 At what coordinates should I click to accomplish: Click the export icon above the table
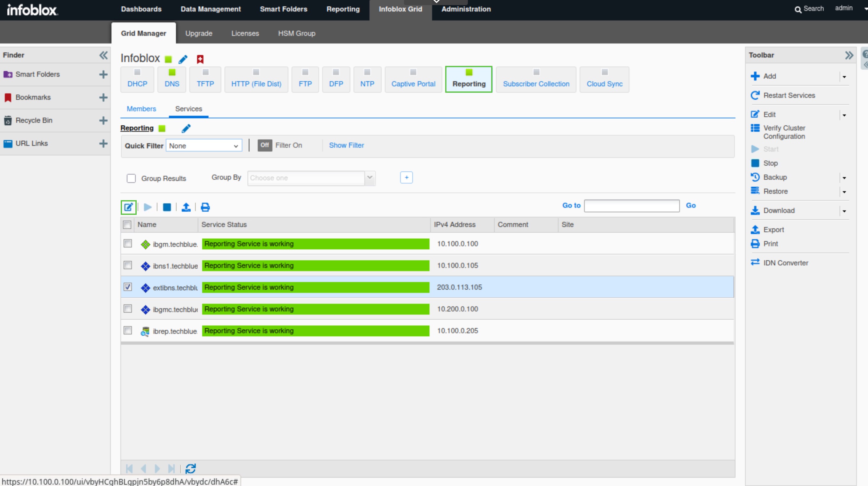[186, 207]
